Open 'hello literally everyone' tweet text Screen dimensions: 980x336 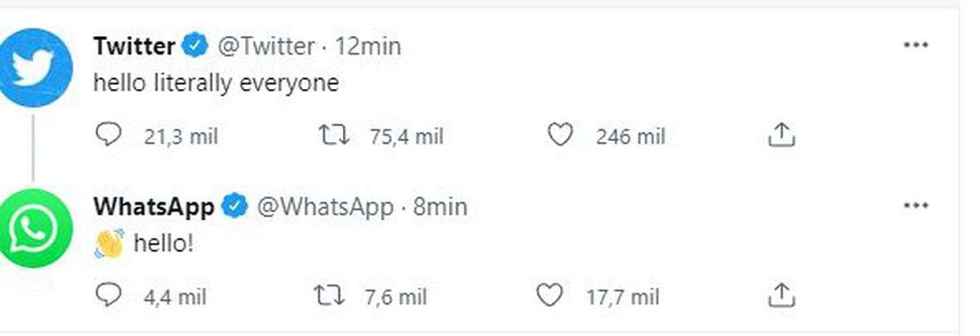[x=216, y=83]
